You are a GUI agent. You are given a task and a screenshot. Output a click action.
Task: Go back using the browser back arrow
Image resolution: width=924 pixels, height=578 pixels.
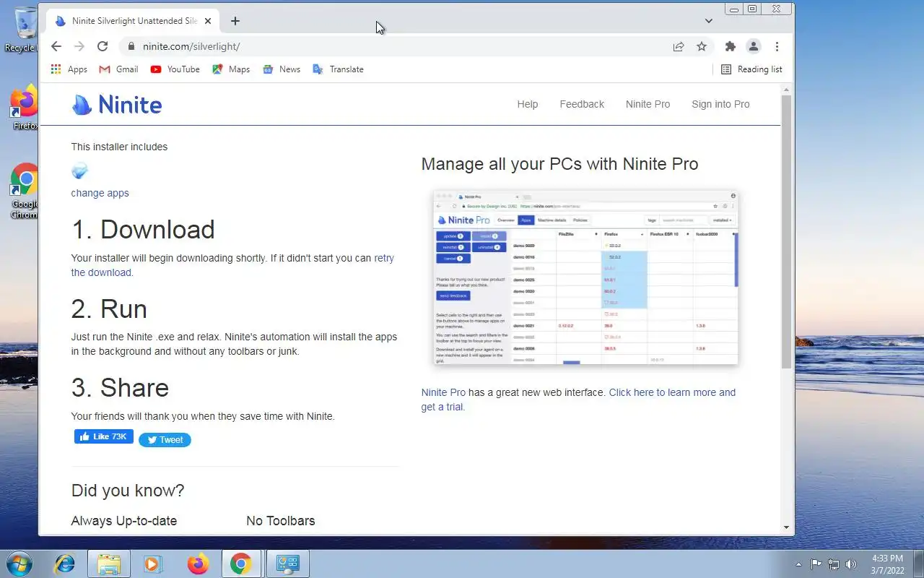tap(56, 46)
